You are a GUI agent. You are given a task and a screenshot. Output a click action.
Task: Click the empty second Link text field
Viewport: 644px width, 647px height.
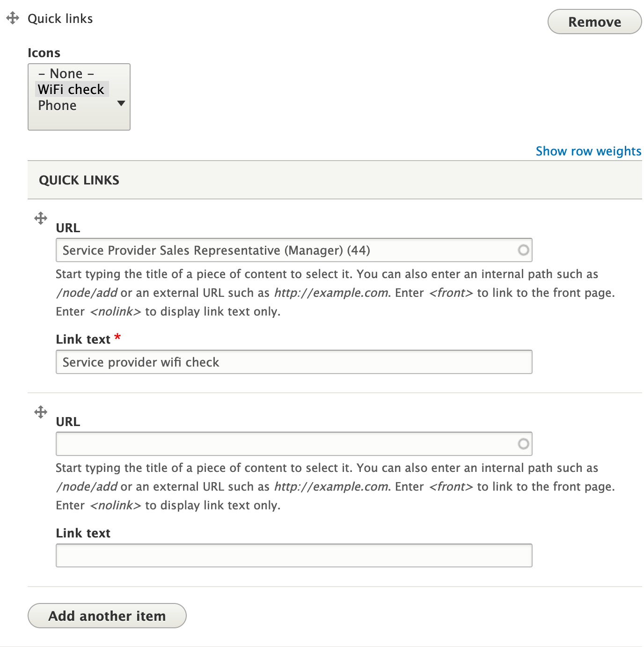click(x=294, y=555)
